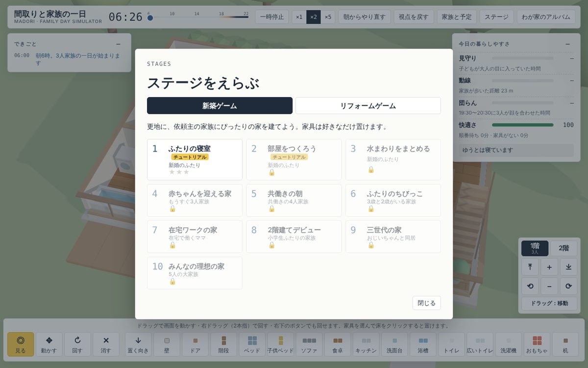The image size is (588, 368).
Task: Collapse the できごと events panel
Action: (118, 44)
